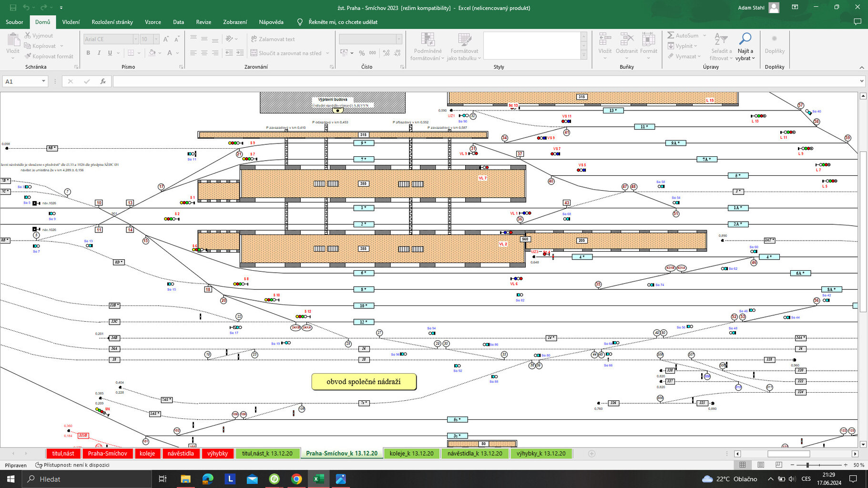Open the Vyplnit fill dropdown
Viewport: 868px width, 488px height.
click(683, 46)
